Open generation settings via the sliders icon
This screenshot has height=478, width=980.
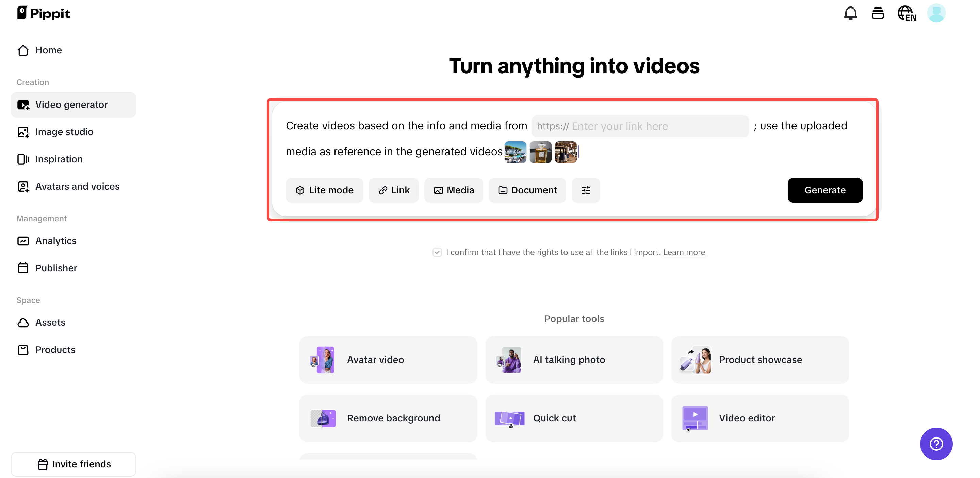coord(586,190)
